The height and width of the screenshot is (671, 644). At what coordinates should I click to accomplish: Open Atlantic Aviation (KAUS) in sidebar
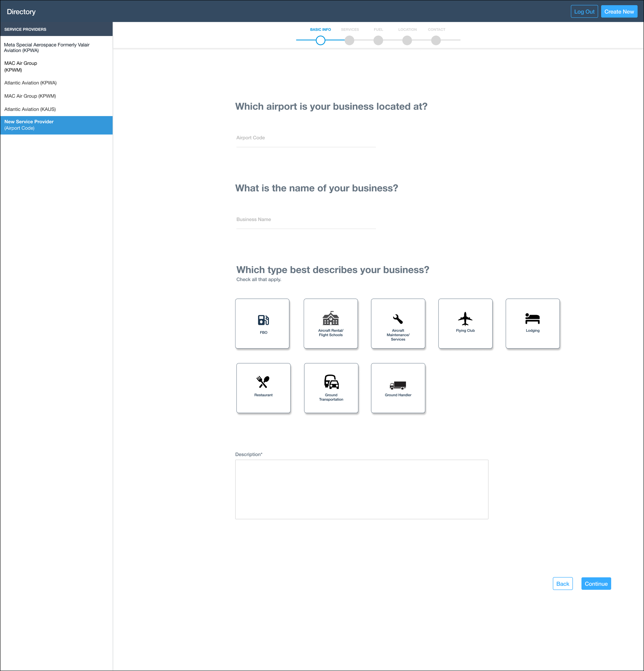pyautogui.click(x=30, y=109)
